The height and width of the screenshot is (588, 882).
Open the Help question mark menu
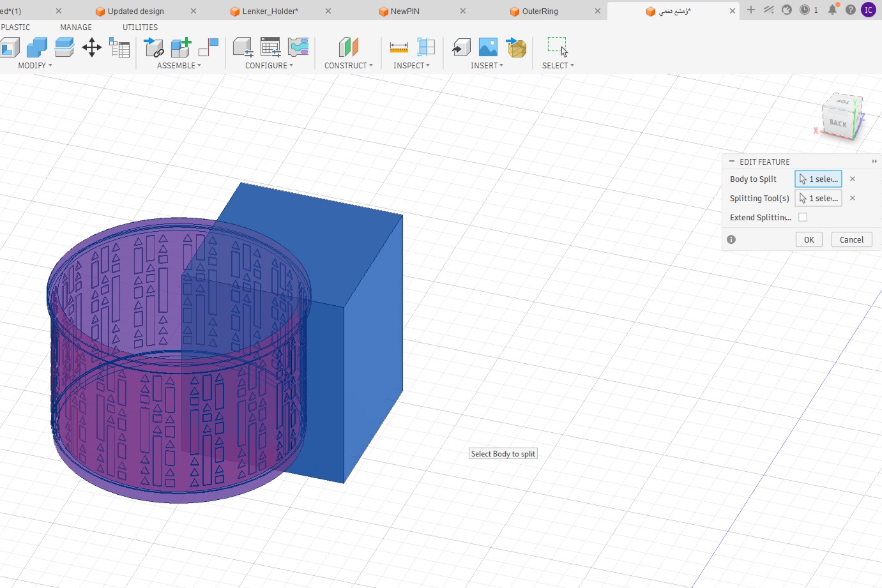[x=851, y=10]
